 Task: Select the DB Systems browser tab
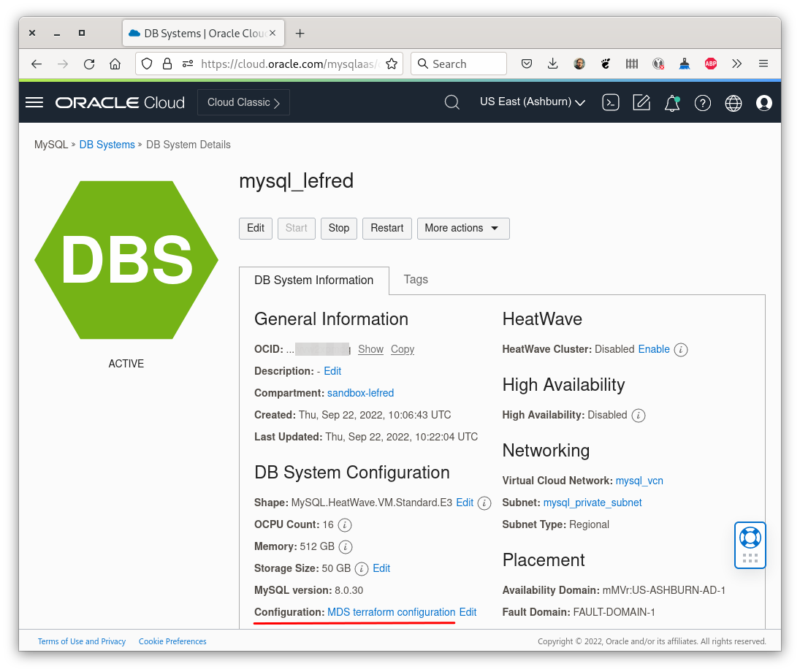pos(203,33)
